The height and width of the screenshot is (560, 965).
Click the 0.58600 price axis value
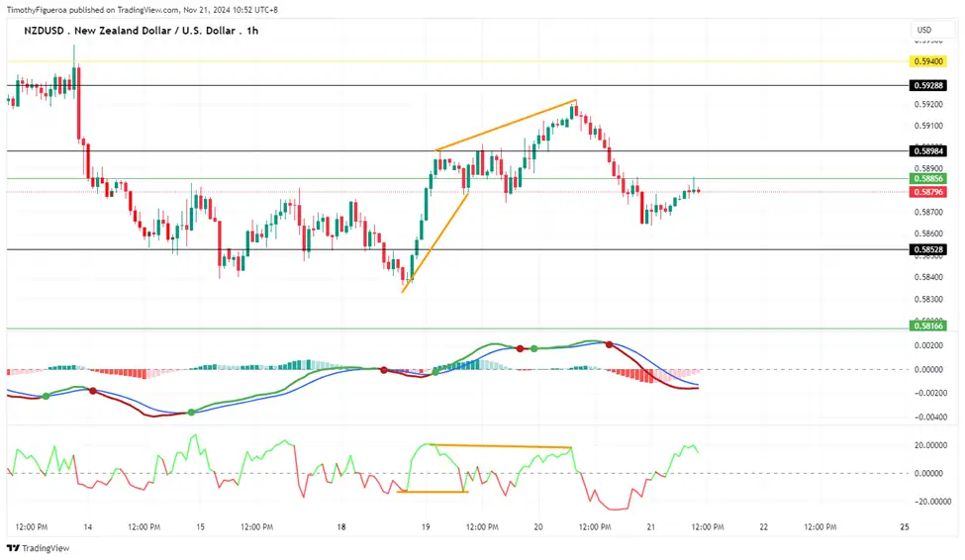(928, 233)
